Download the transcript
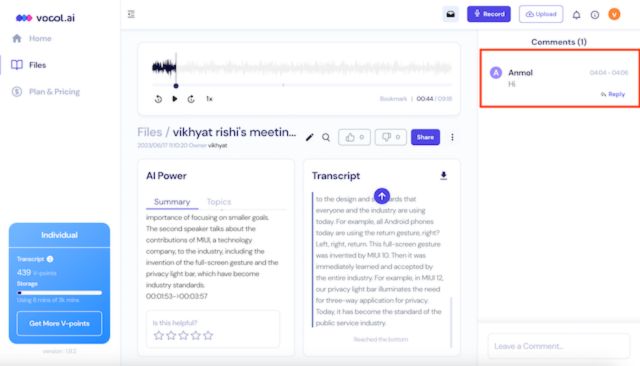 tap(444, 176)
